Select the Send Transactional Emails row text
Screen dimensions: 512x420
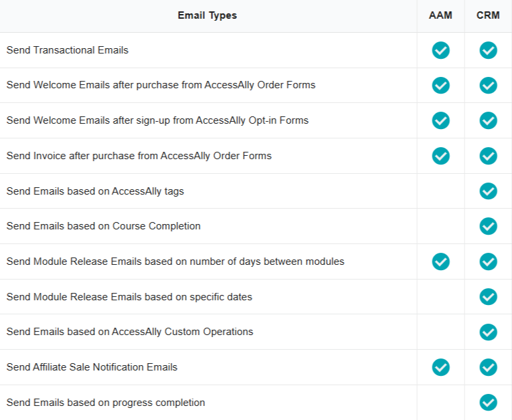pos(68,50)
